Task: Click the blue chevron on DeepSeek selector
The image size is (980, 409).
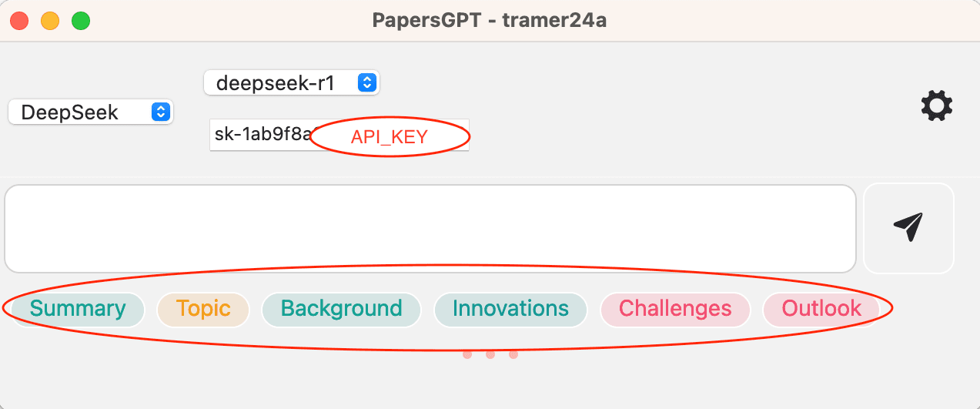Action: 160,112
